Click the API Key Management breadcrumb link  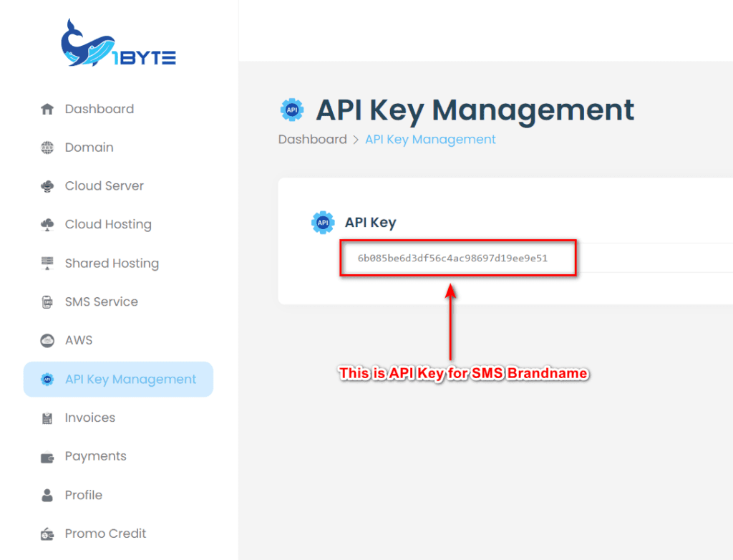click(x=429, y=139)
